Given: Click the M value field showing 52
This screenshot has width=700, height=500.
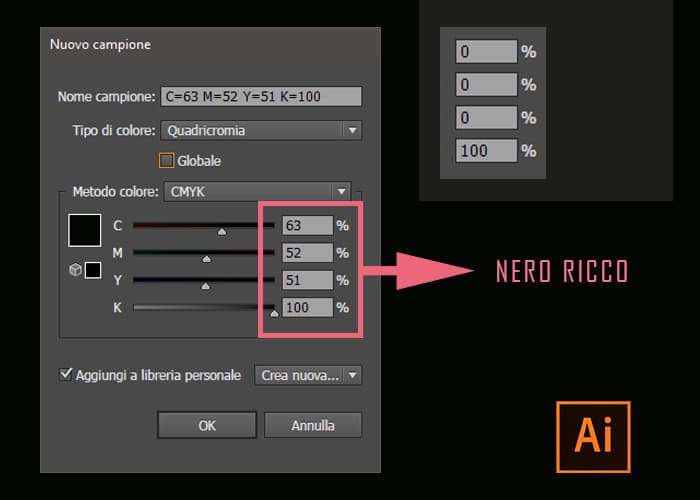Looking at the screenshot, I should click(x=308, y=253).
